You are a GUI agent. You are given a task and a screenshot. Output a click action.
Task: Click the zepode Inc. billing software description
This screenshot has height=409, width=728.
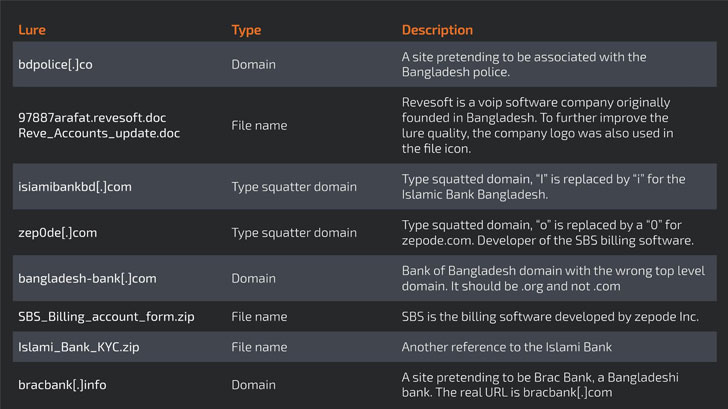[550, 317]
